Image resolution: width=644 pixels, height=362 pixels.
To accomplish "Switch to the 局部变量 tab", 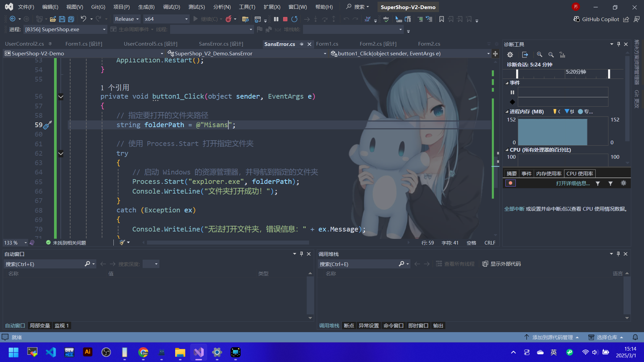I will point(40,325).
